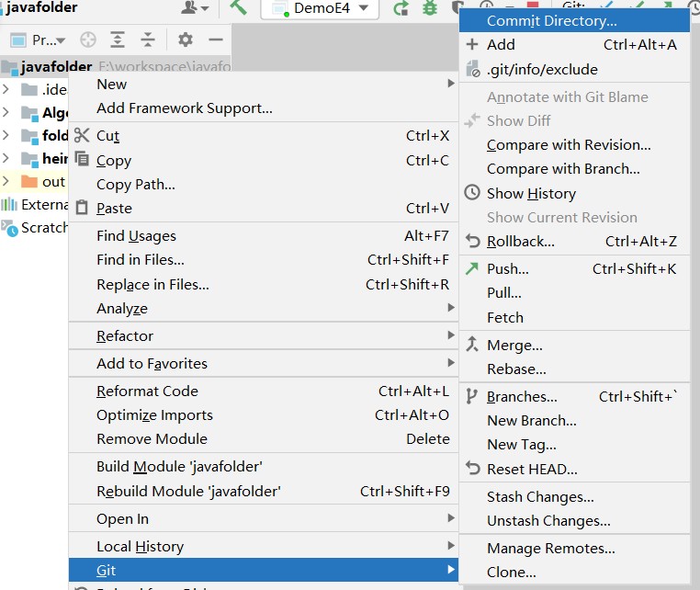700x590 pixels.
Task: Expand the .idea folder node
Action: click(6, 89)
